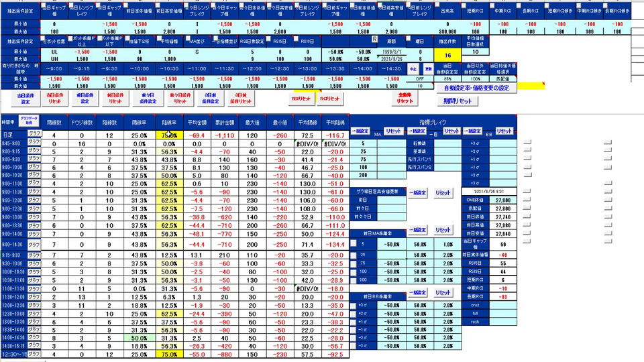Click the 全条件リセット button
The image size is (644, 362).
tap(405, 98)
